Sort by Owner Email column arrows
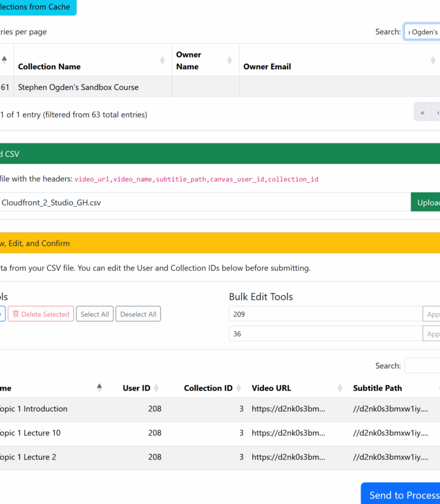This screenshot has height=504, width=440. click(433, 60)
